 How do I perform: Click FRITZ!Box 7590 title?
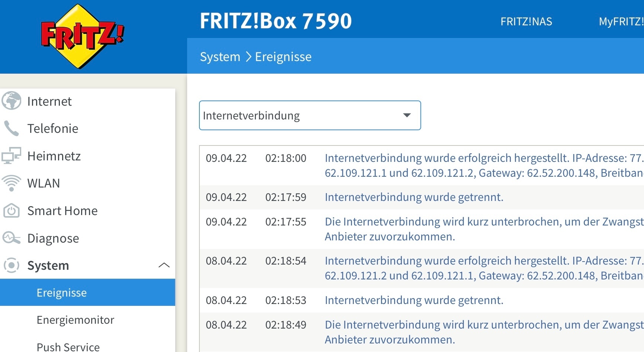tap(276, 21)
